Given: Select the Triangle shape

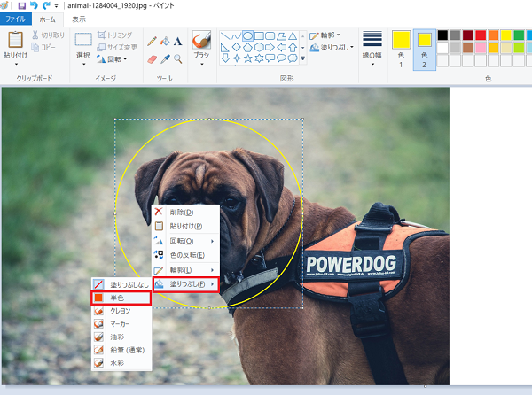Looking at the screenshot, I should tap(293, 36).
